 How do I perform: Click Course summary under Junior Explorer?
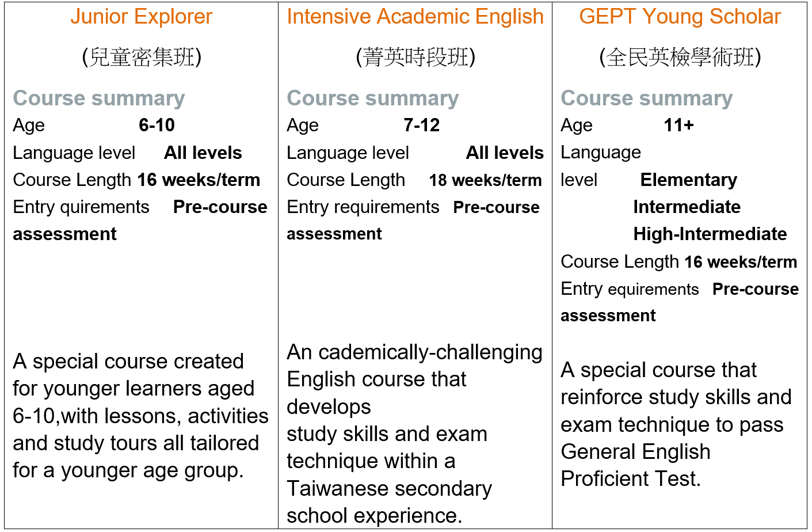(x=99, y=98)
